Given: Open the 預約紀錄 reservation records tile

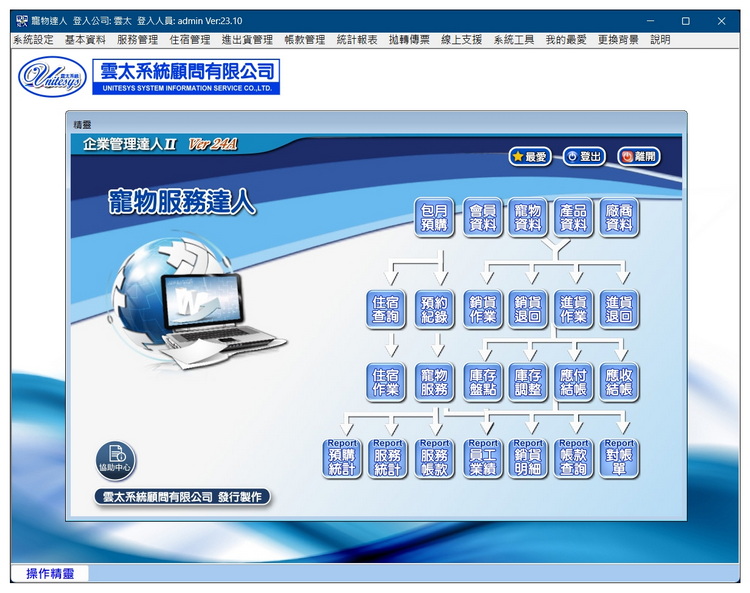Looking at the screenshot, I should (x=434, y=309).
